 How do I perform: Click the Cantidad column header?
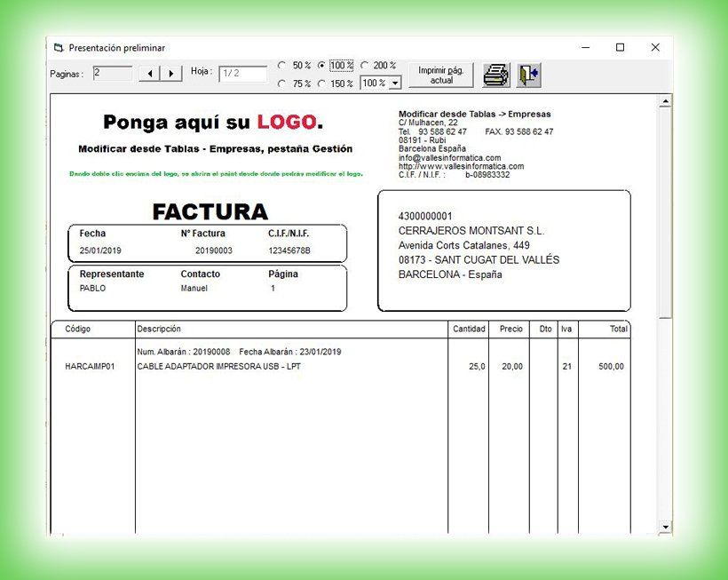tap(469, 329)
